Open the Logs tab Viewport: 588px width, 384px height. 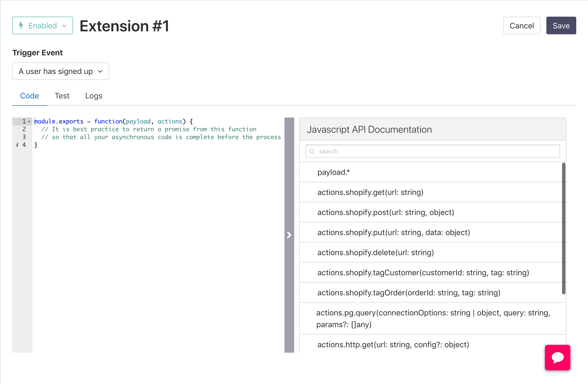94,96
